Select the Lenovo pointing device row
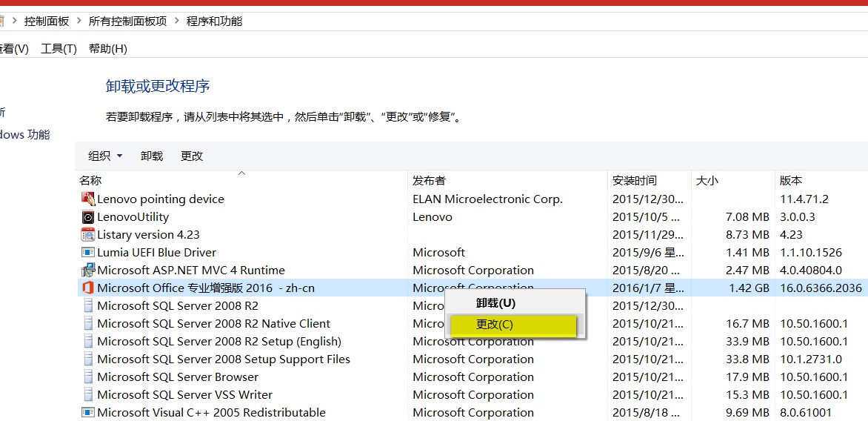This screenshot has width=868, height=421. pos(472,199)
